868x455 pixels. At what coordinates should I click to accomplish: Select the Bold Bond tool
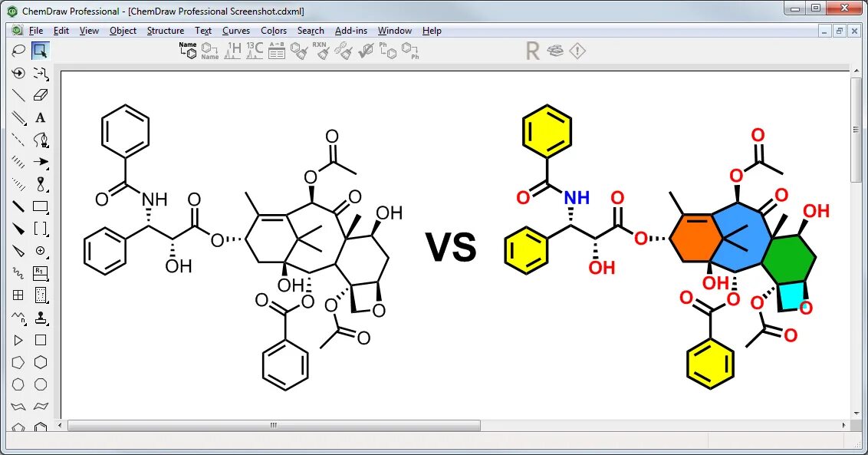[x=18, y=206]
